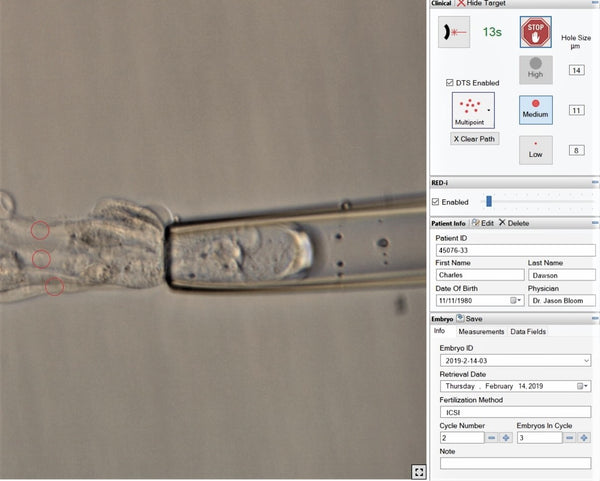Screen dimensions: 600x481
Task: Open the Data Fields tab
Action: click(528, 331)
